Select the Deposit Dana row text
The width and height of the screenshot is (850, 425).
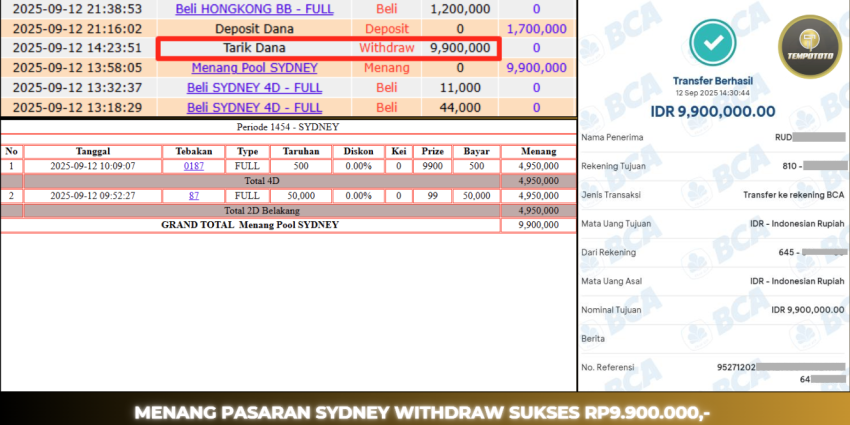[254, 29]
